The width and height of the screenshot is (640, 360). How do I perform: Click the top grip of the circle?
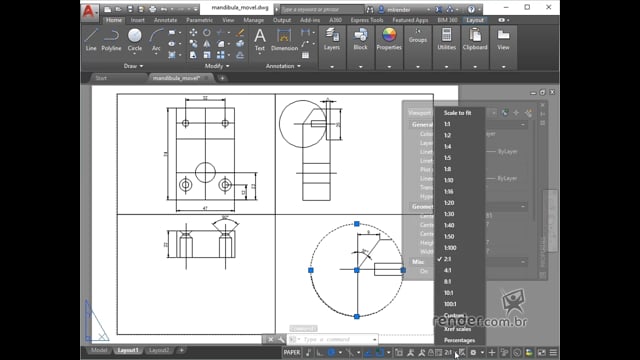(357, 224)
